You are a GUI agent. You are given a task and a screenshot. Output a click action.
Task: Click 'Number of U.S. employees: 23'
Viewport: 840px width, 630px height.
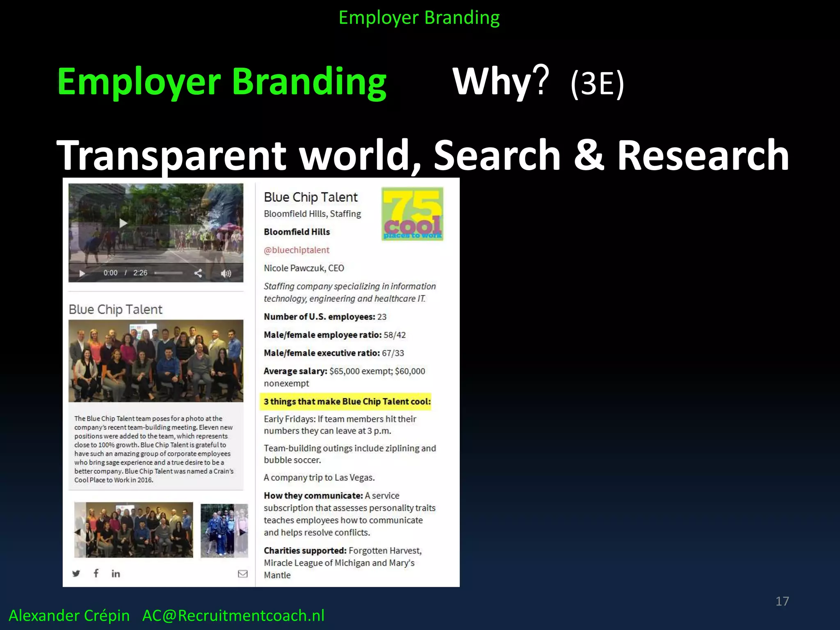325,317
